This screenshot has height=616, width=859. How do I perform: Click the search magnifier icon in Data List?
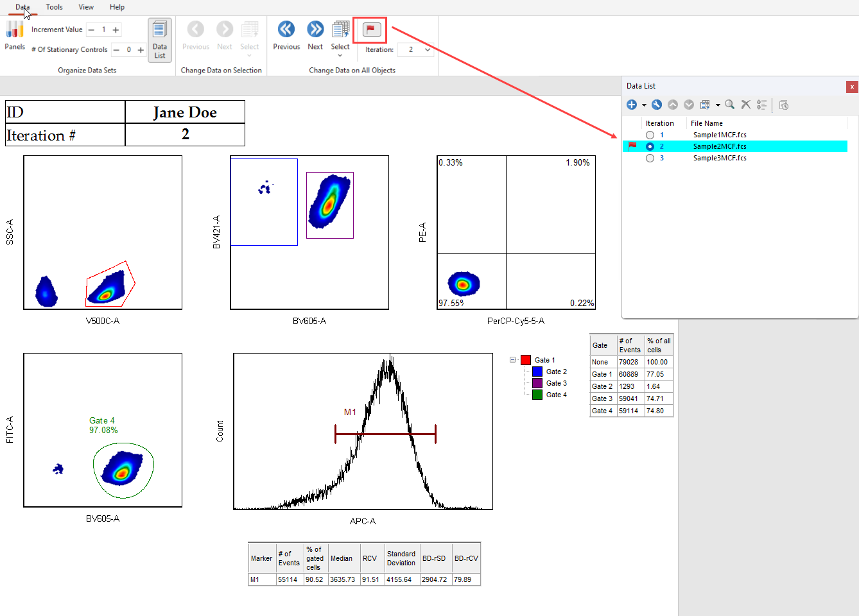(x=729, y=104)
